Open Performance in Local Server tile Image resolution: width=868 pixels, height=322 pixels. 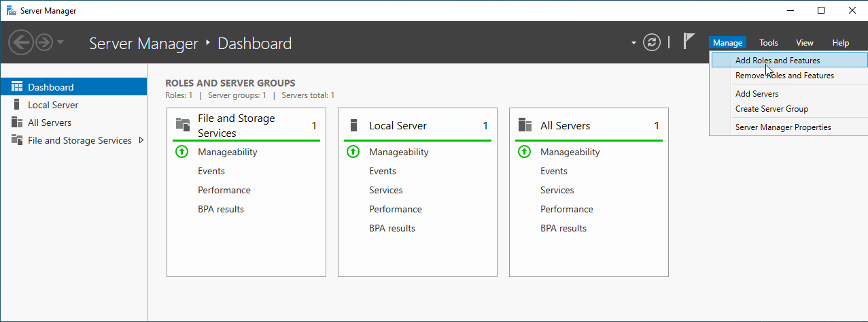pyautogui.click(x=396, y=209)
